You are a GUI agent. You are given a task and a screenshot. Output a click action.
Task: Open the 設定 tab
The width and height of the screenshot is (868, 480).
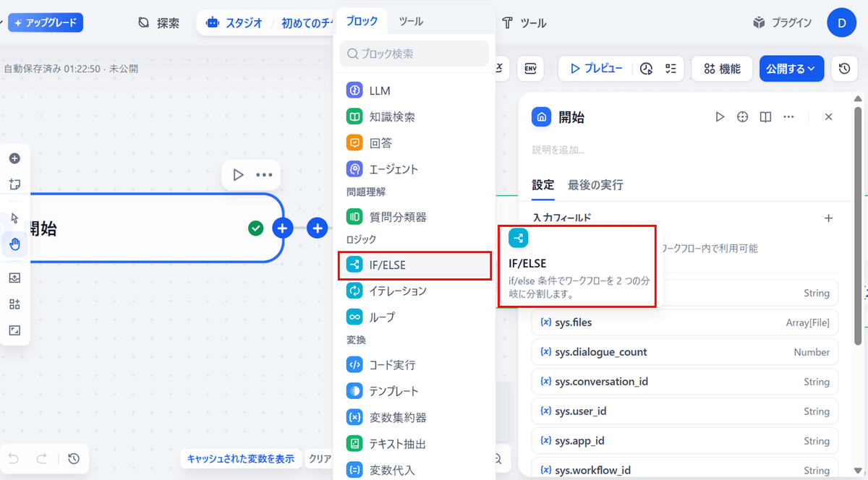click(x=543, y=185)
